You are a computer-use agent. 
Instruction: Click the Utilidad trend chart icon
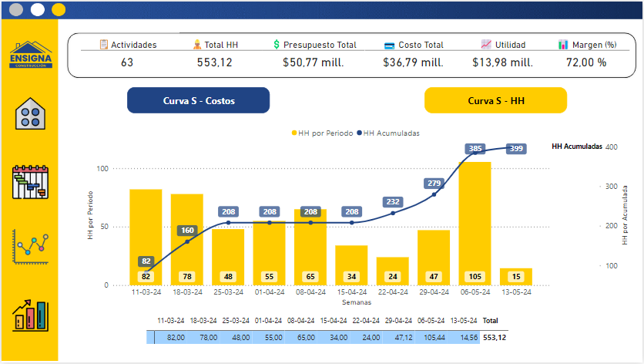click(486, 45)
